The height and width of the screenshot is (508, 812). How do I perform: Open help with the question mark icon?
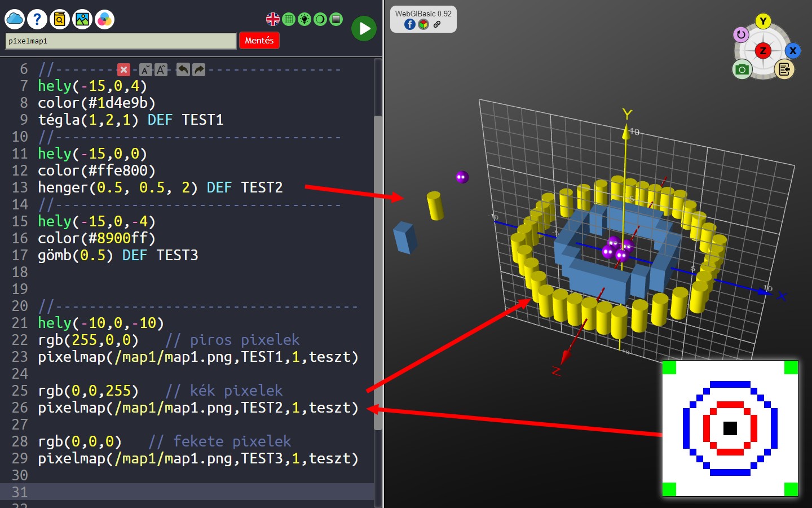pyautogui.click(x=37, y=19)
